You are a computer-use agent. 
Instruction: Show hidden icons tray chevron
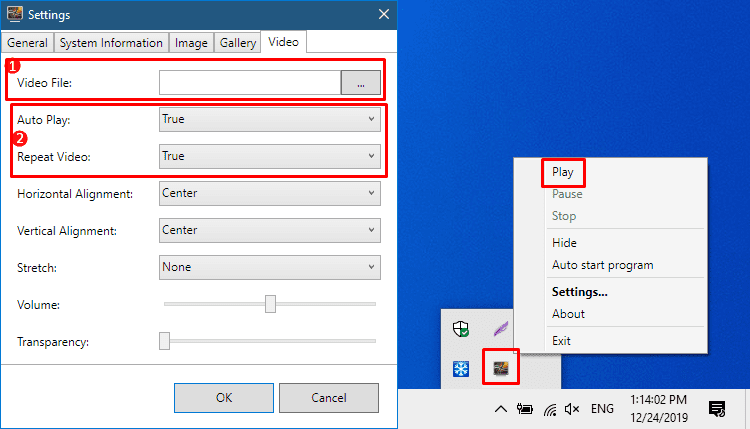coord(500,409)
